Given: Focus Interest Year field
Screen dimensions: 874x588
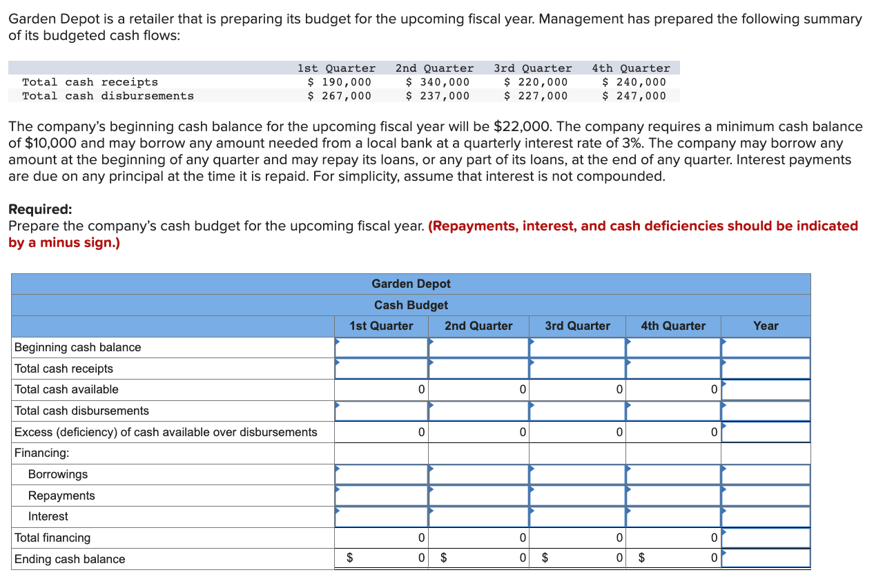Looking at the screenshot, I should (x=766, y=516).
